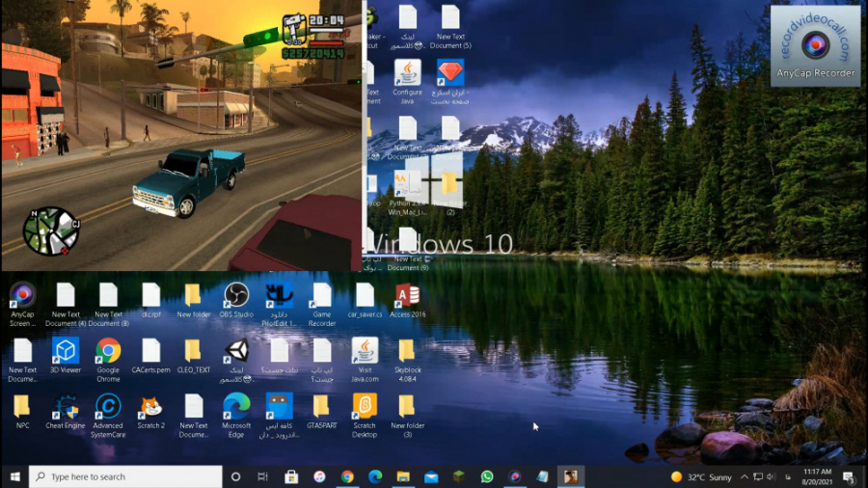
Task: Open WhatsApp from the taskbar
Action: (x=487, y=476)
